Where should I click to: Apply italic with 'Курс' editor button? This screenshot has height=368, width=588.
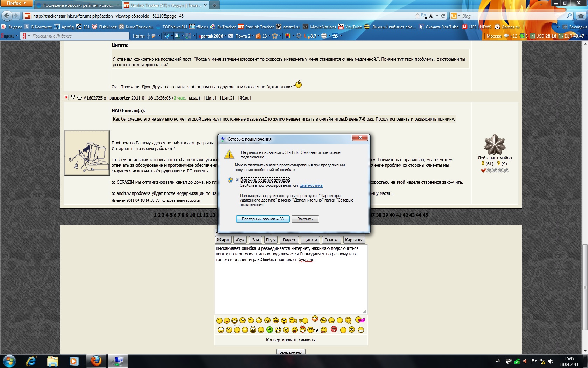pos(240,240)
